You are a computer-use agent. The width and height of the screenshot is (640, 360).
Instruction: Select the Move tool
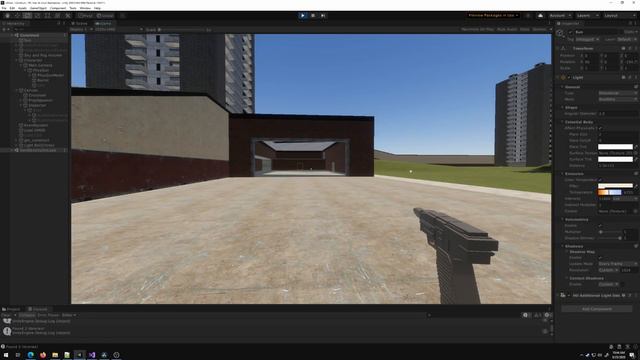[18, 16]
